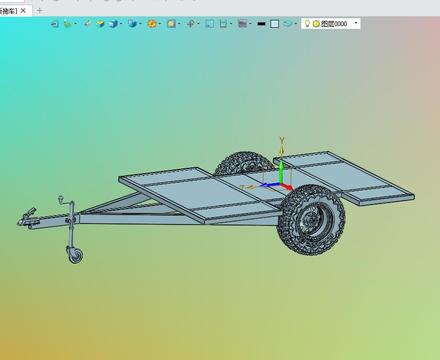440x360 pixels.
Task: Click the curved teal arrow icon
Action: [x=288, y=24]
